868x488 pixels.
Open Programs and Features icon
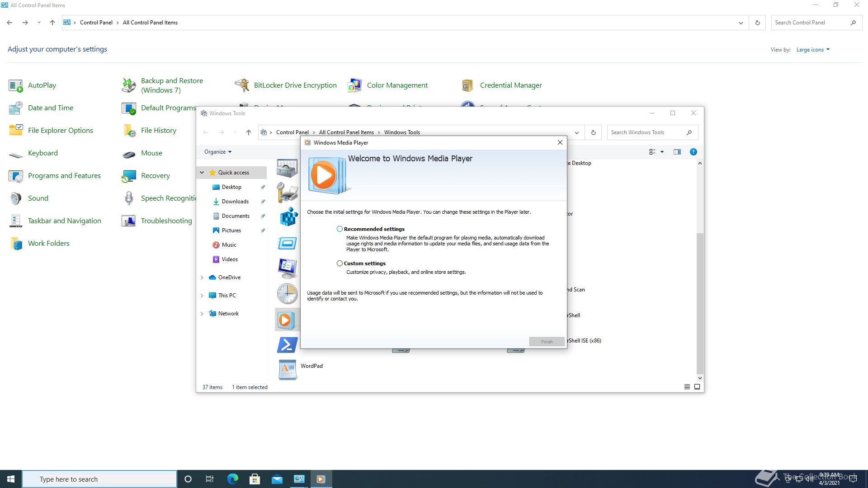tap(16, 176)
